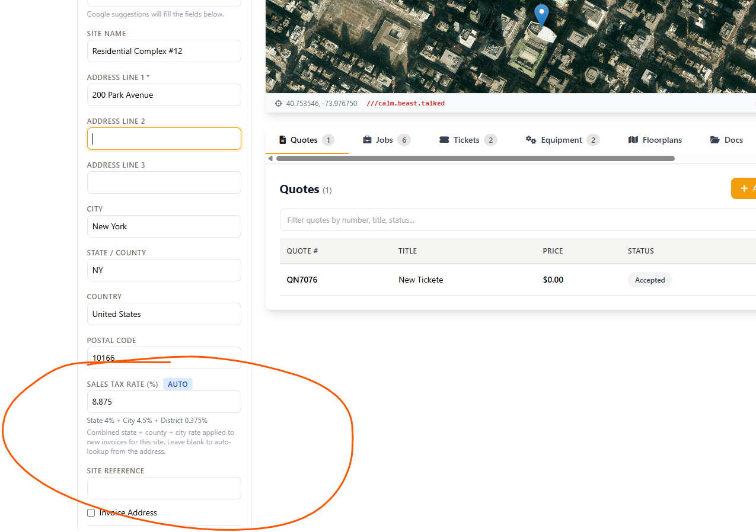This screenshot has height=532, width=756.
Task: Open quote QN7076
Action: click(302, 280)
